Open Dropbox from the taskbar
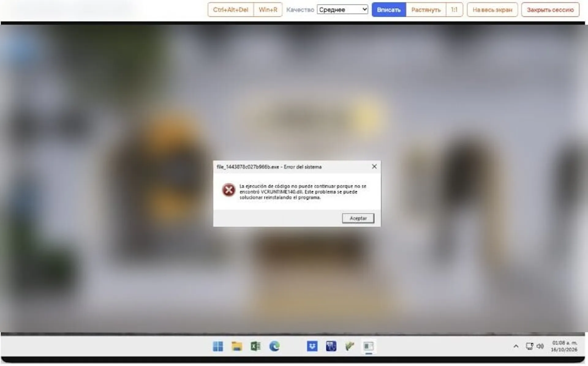Image resolution: width=588 pixels, height=366 pixels. point(312,346)
